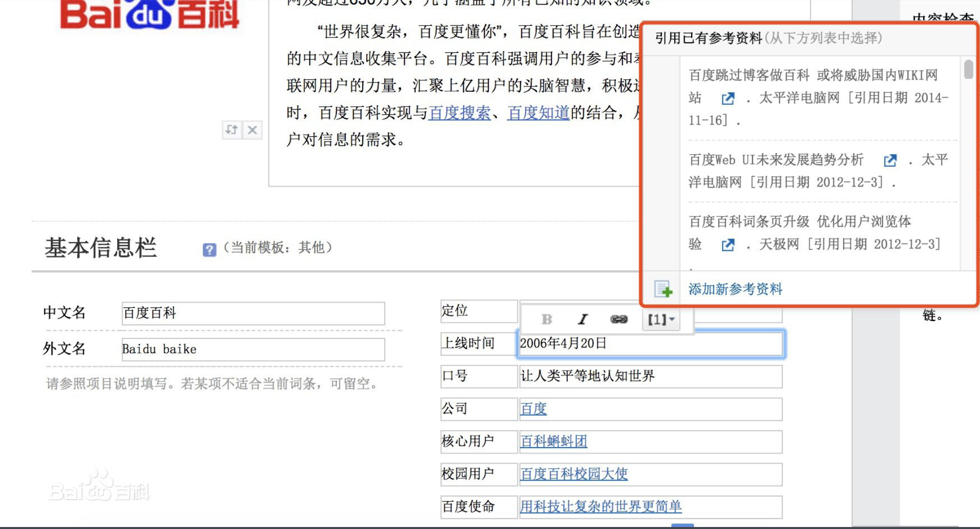The width and height of the screenshot is (980, 529).
Task: Click the Baidu 百科 logo
Action: click(150, 14)
